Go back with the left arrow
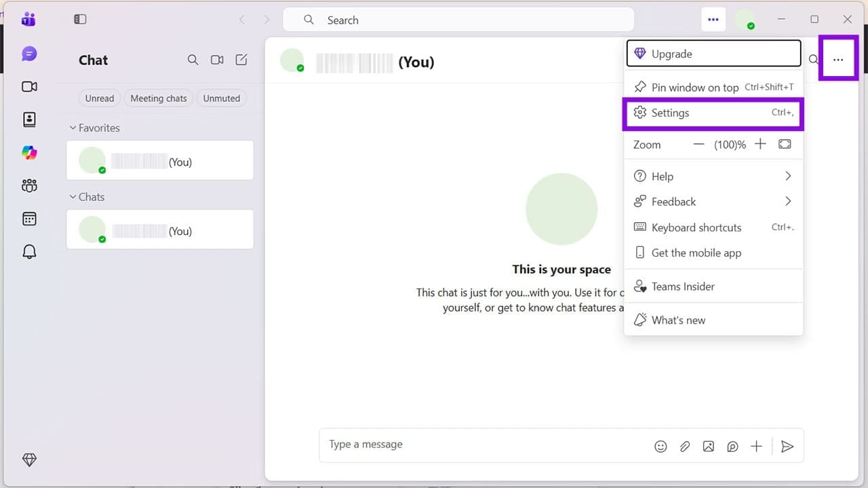The width and height of the screenshot is (868, 488). coord(242,20)
